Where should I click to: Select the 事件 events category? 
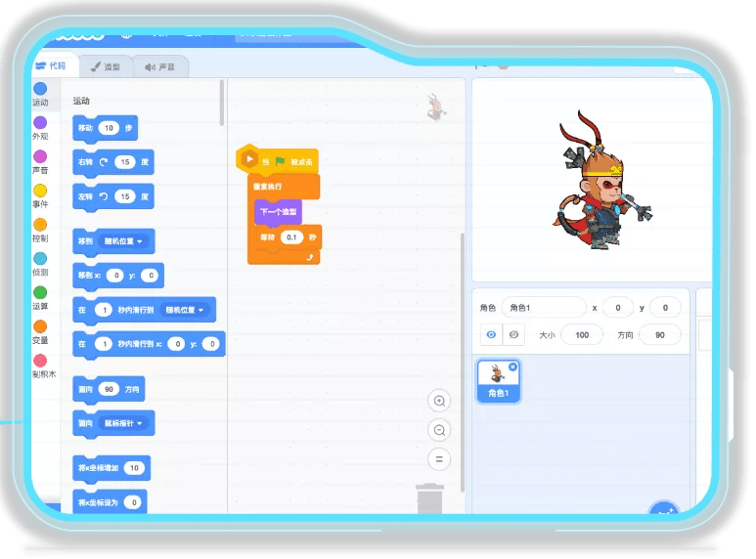pyautogui.click(x=40, y=196)
